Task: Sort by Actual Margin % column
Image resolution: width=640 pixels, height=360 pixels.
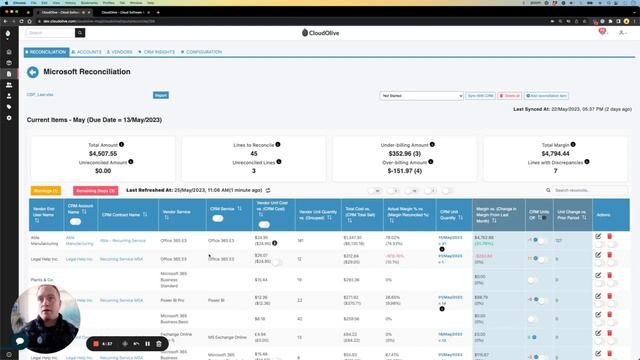Action: coord(391,220)
